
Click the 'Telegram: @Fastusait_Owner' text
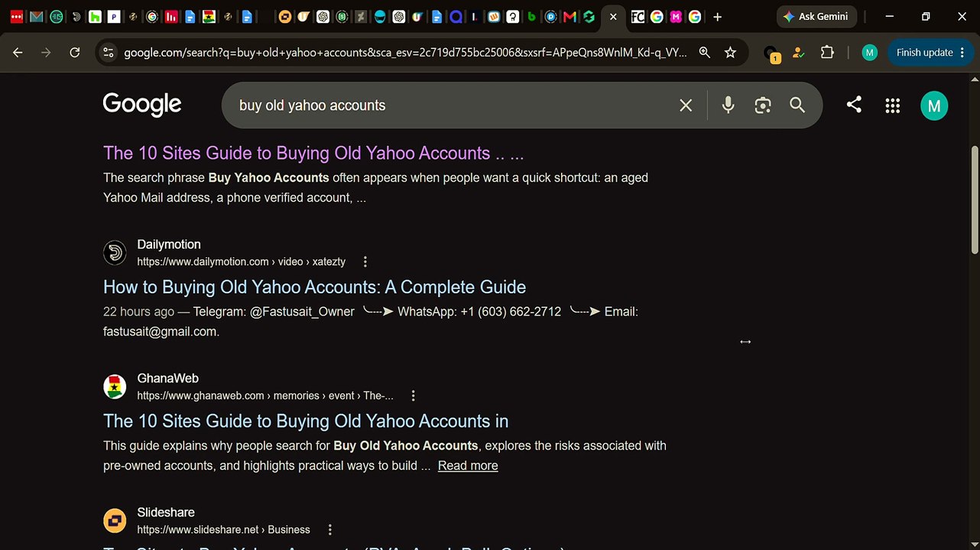tap(274, 312)
